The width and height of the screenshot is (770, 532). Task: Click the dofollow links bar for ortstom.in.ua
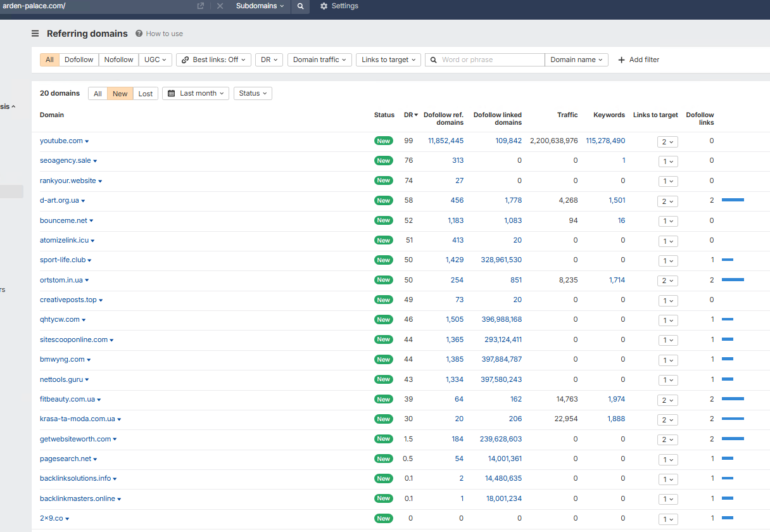click(733, 279)
